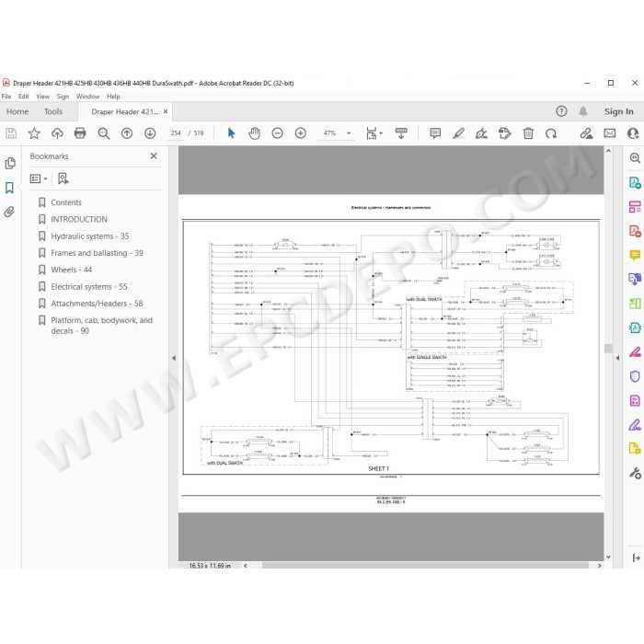Open the Contents bookmark
644x644 pixels.
click(66, 202)
